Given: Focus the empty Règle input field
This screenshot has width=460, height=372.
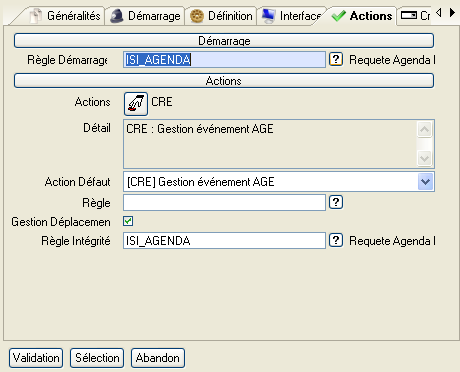Looking at the screenshot, I should coord(224,202).
